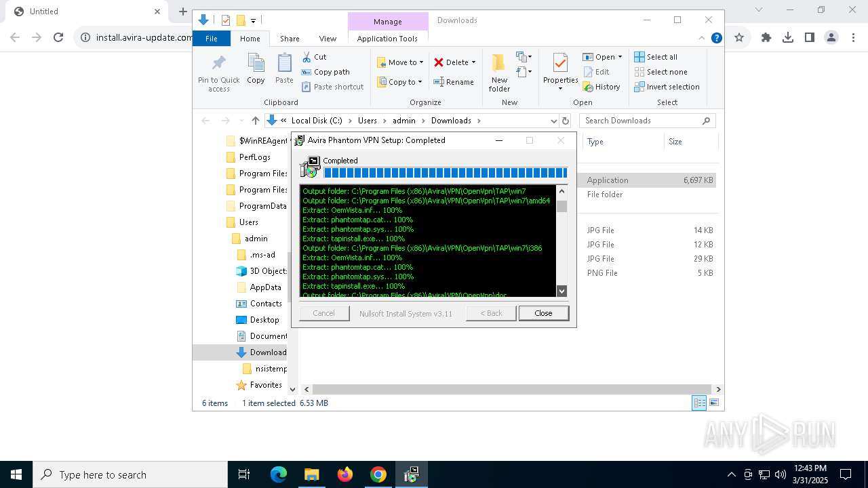Switch to the Home ribbon tab
This screenshot has height=488, width=868.
click(250, 39)
